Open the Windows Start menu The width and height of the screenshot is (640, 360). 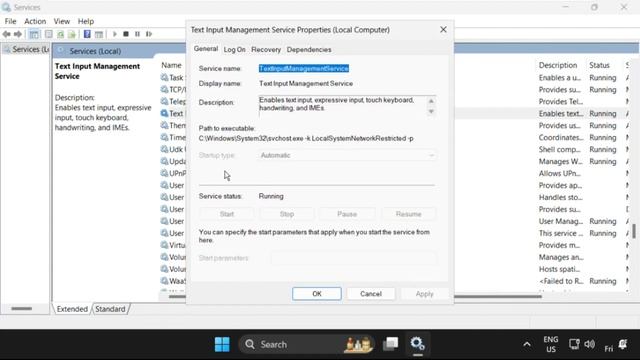click(222, 344)
